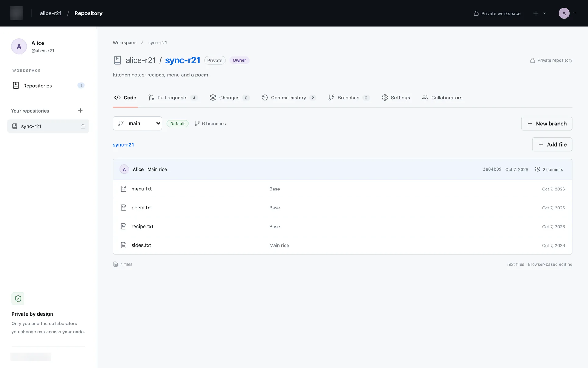
Task: Click the Owner badge
Action: (x=239, y=60)
